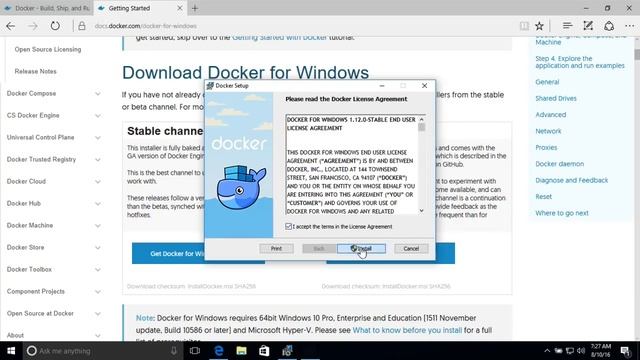Open a new browser tab
The image size is (640, 360).
click(x=195, y=8)
